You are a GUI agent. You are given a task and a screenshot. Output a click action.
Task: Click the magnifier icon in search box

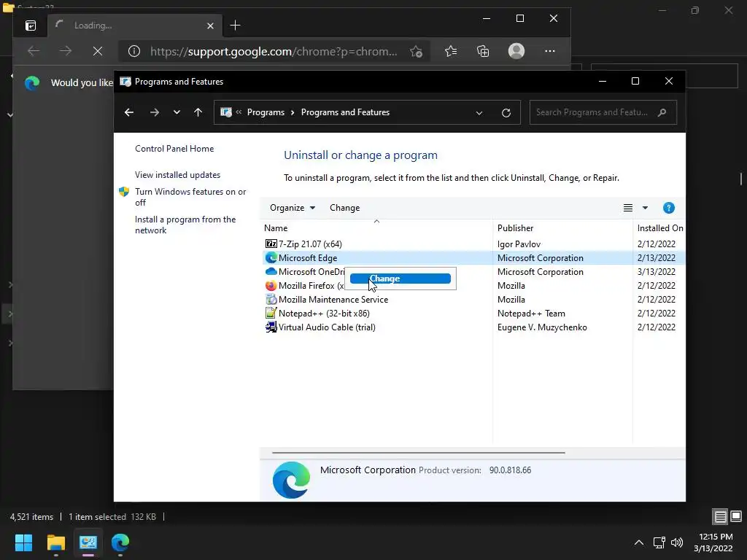[x=662, y=112]
